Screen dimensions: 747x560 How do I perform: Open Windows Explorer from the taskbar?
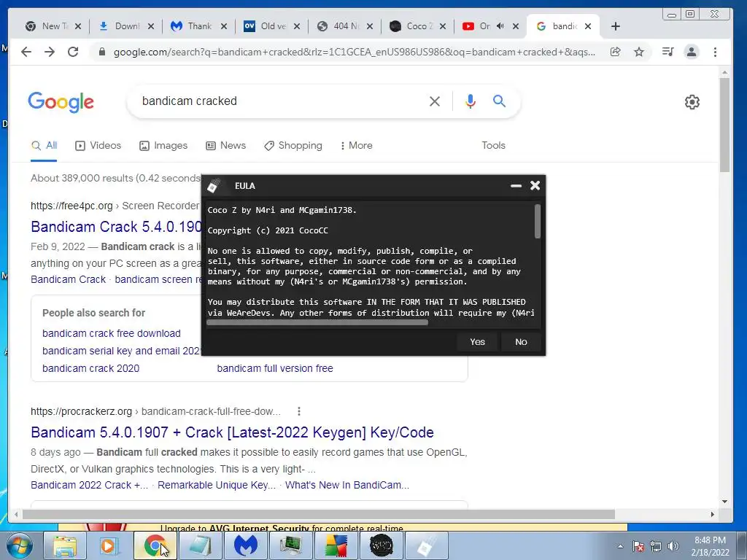(65, 545)
